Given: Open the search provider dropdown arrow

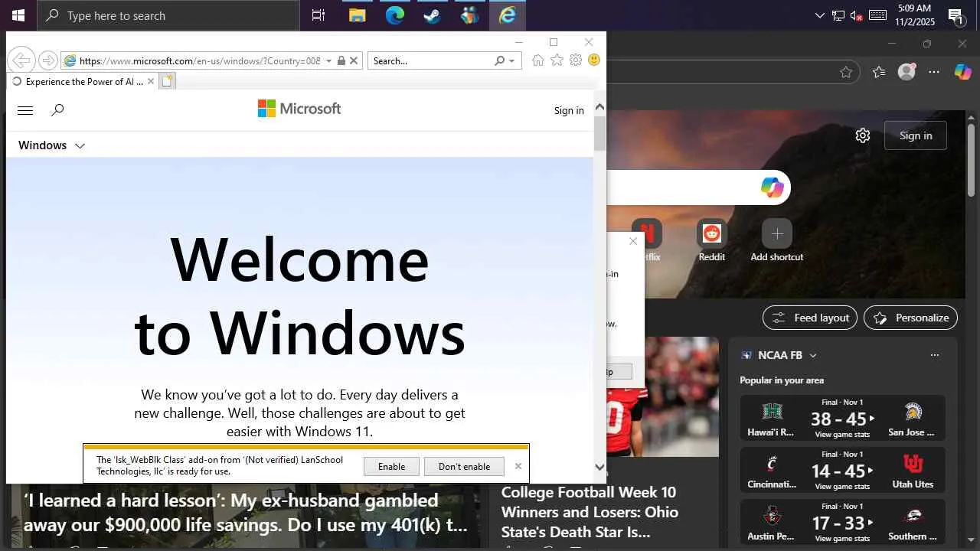Looking at the screenshot, I should tap(511, 61).
